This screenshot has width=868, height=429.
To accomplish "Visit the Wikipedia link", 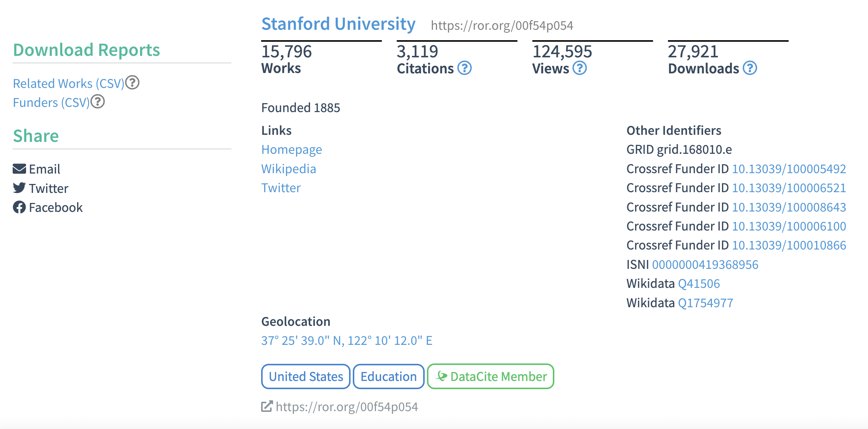I will point(288,169).
